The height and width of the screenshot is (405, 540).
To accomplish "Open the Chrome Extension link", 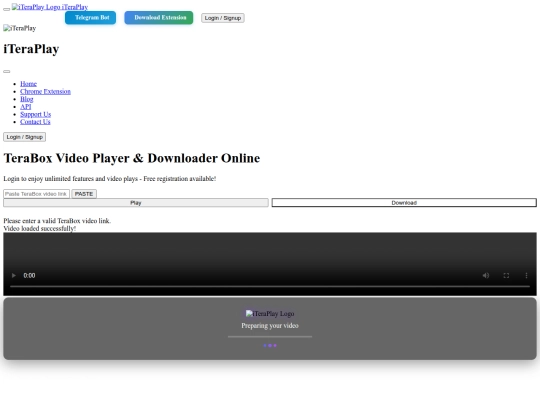I will point(45,91).
